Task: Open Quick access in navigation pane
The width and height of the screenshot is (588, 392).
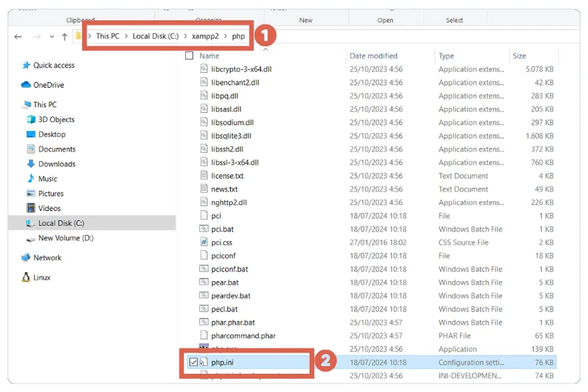Action: (x=54, y=65)
